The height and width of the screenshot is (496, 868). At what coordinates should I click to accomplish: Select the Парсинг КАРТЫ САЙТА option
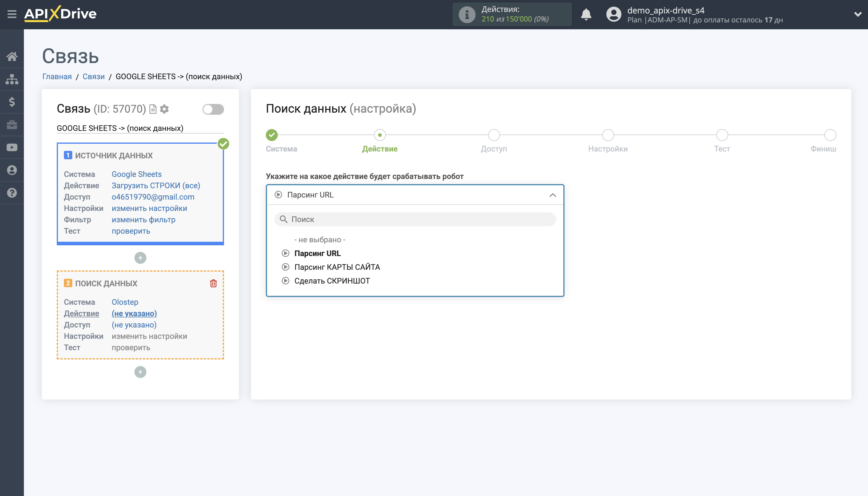(337, 267)
